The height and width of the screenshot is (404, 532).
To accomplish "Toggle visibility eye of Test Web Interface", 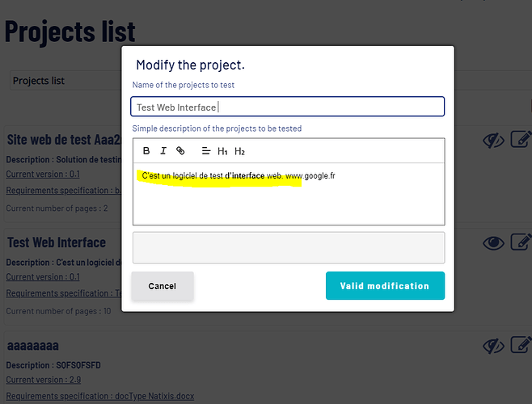I will pyautogui.click(x=493, y=243).
